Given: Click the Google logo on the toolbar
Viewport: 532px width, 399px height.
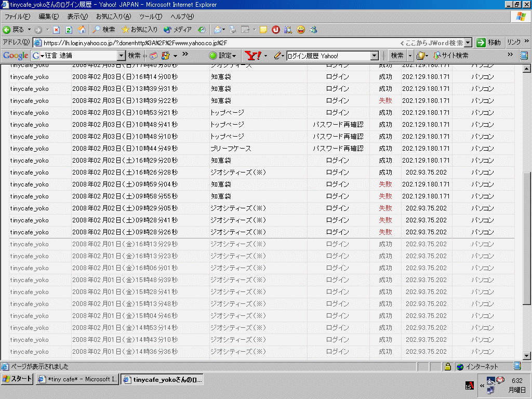Looking at the screenshot, I should [x=16, y=56].
